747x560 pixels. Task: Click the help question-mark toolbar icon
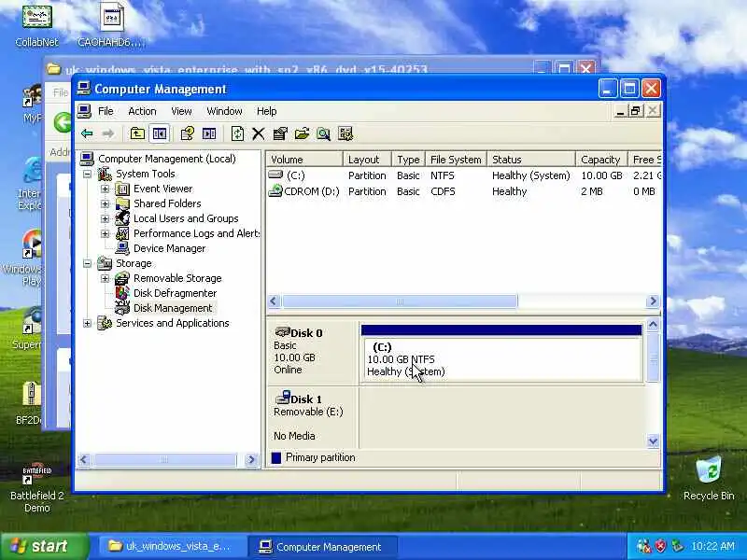click(188, 133)
